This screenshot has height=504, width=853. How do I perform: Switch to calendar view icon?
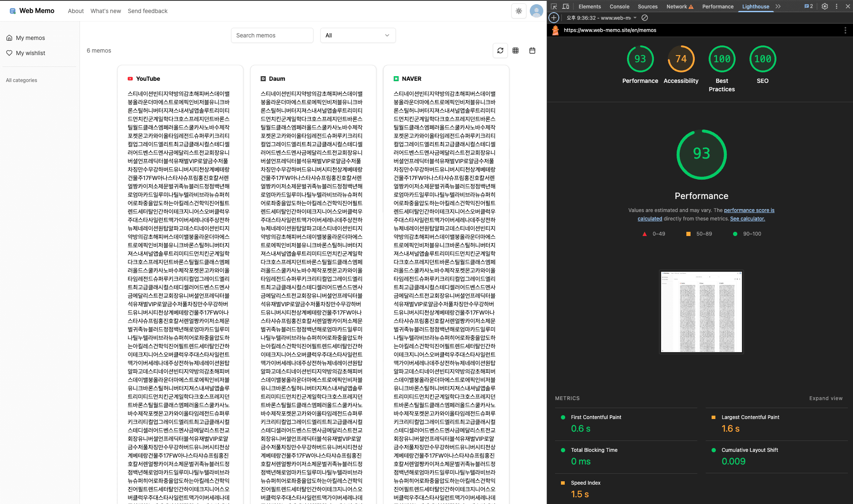[x=532, y=50]
